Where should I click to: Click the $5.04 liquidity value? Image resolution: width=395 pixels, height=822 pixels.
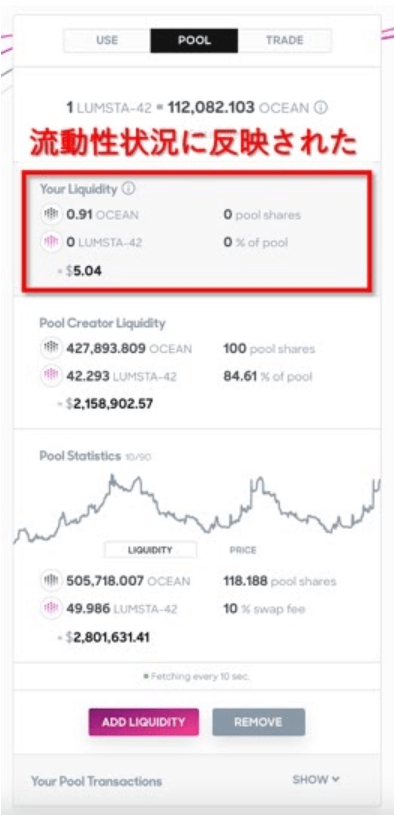(83, 272)
